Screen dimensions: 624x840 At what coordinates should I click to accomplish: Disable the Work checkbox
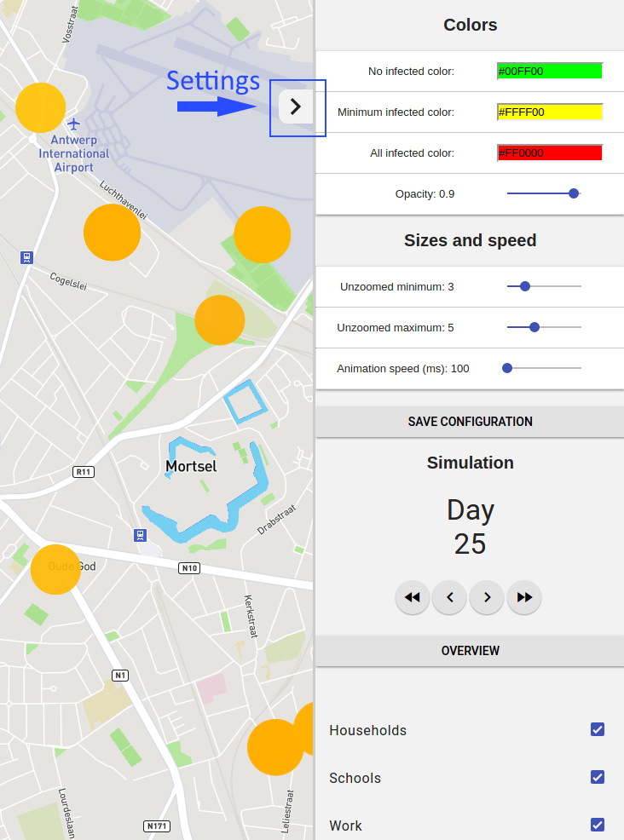pos(598,825)
